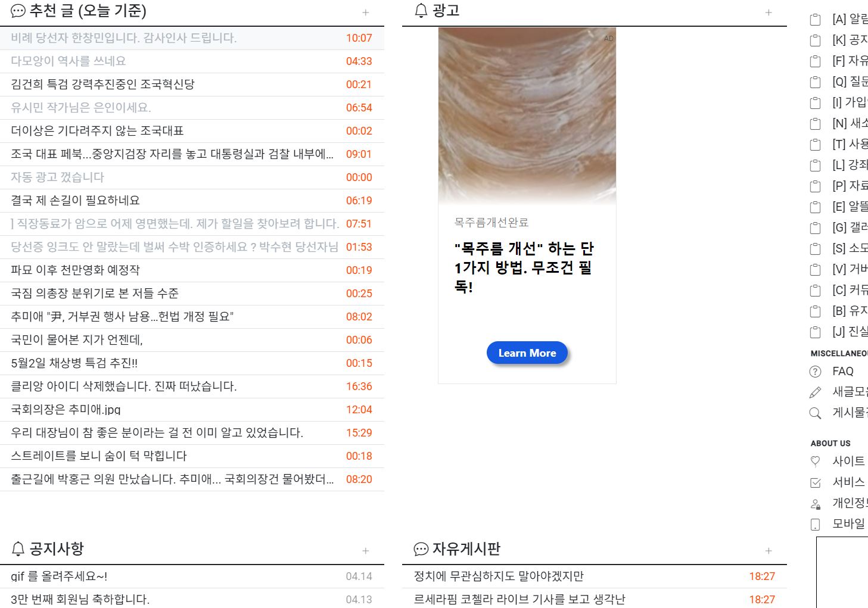
Task: Open post 비례 당선자 한창민입니다
Action: tap(124, 38)
